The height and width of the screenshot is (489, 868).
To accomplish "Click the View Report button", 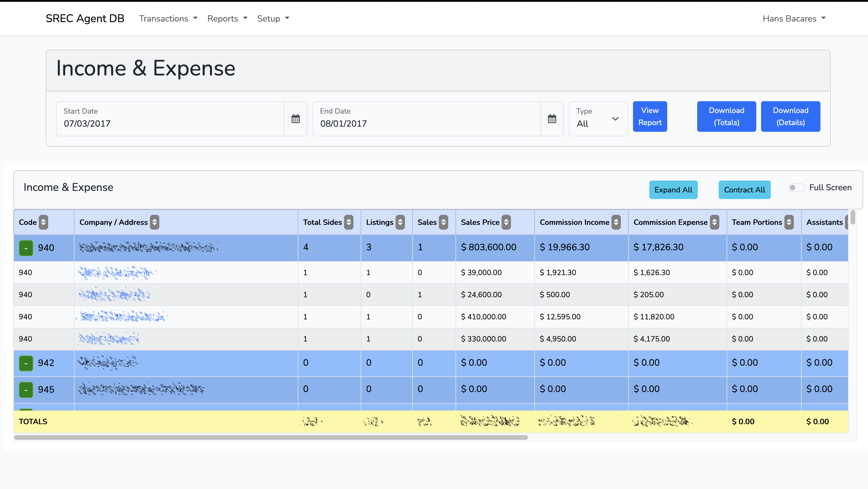I will point(650,116).
